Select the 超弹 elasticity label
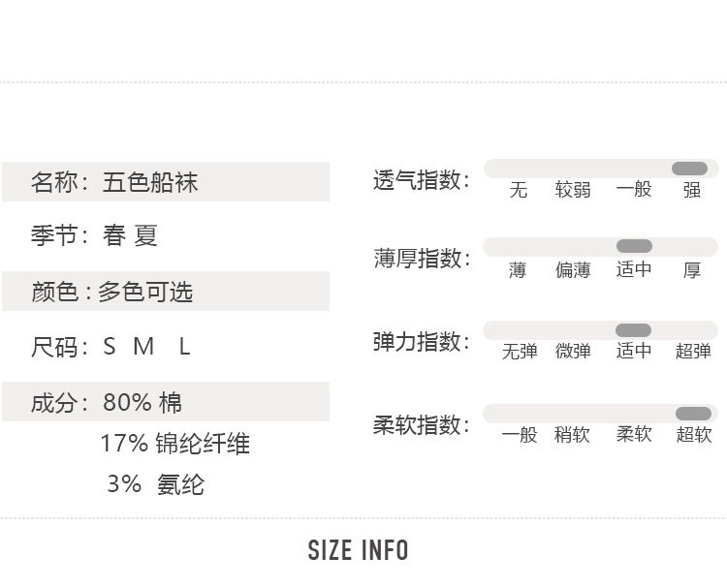The height and width of the screenshot is (588, 727). click(693, 351)
